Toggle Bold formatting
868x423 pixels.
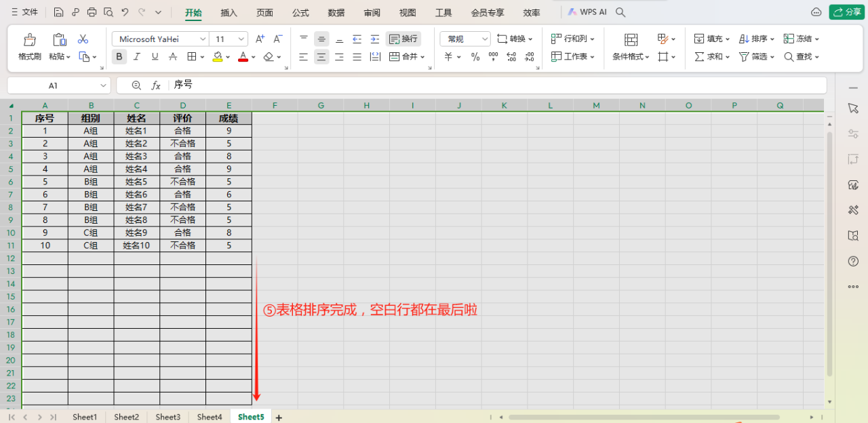click(x=119, y=57)
